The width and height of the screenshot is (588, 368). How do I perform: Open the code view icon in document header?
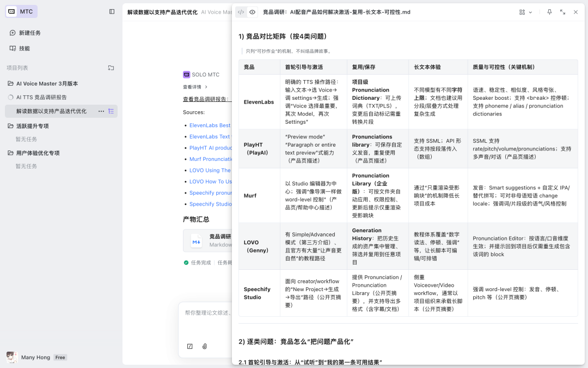click(x=240, y=11)
